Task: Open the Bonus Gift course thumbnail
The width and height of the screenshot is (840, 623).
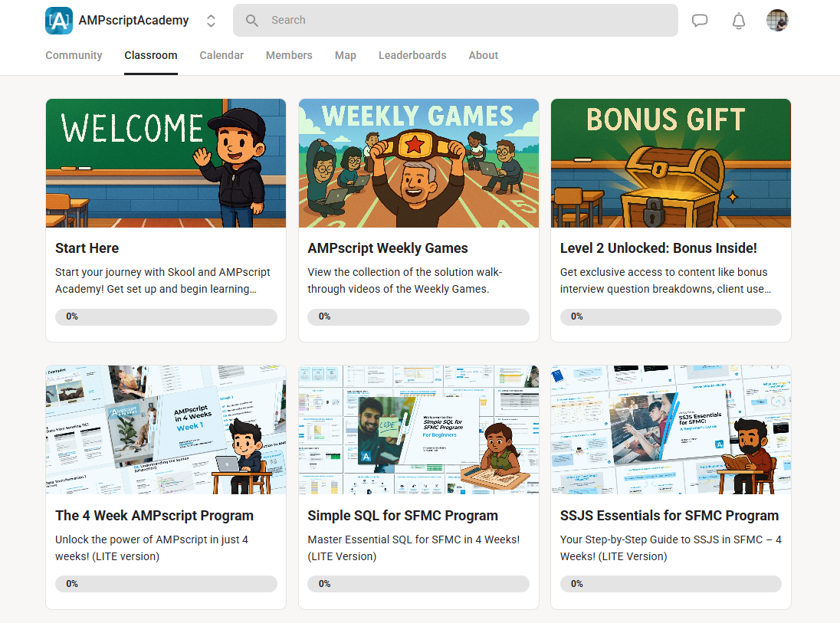Action: [x=671, y=163]
